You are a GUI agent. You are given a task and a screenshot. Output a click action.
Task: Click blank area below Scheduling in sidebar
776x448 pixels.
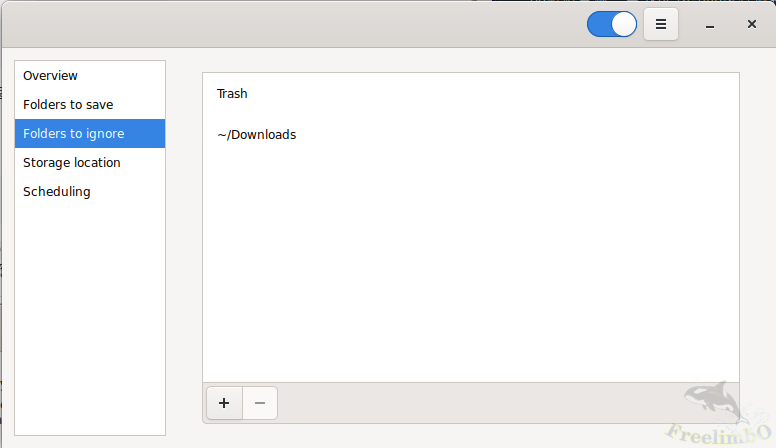pos(90,320)
